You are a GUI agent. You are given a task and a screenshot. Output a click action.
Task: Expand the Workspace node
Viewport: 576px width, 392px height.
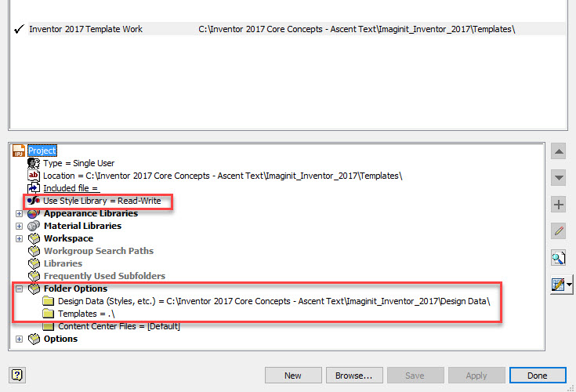[19, 238]
